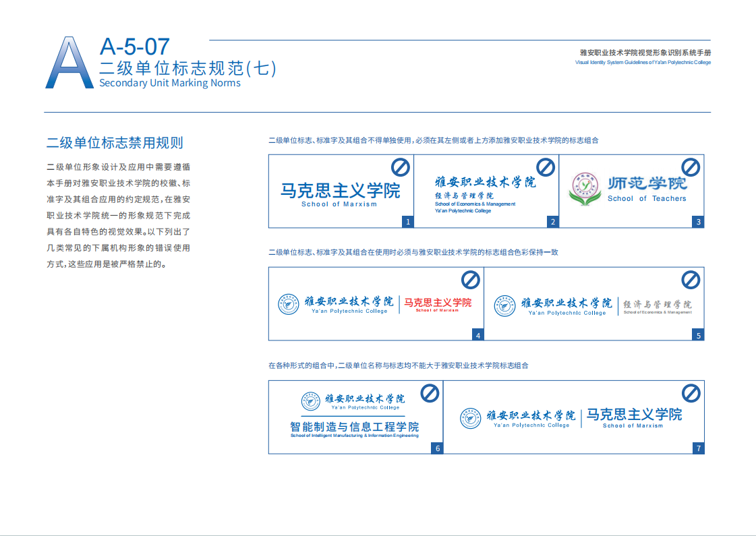
Task: Click the 雅安职业技术学院视觉形象识别系统手册 header text
Action: point(645,53)
